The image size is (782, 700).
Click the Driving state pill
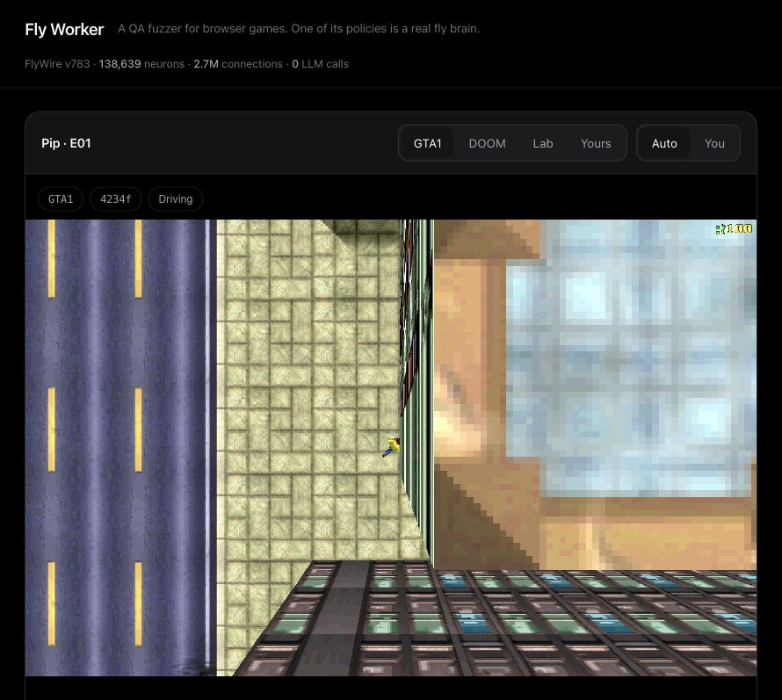tap(176, 198)
